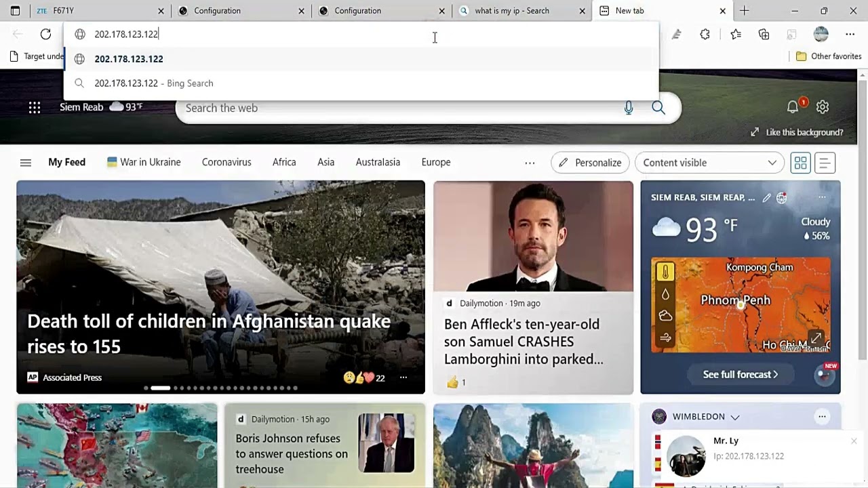Open Afghanistan story more options
This screenshot has height=488, width=868.
403,378
